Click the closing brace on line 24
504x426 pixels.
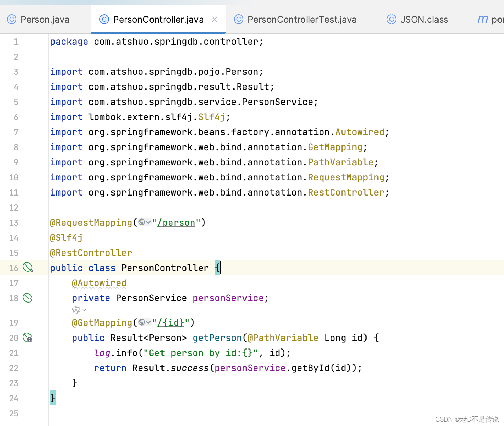(x=52, y=398)
